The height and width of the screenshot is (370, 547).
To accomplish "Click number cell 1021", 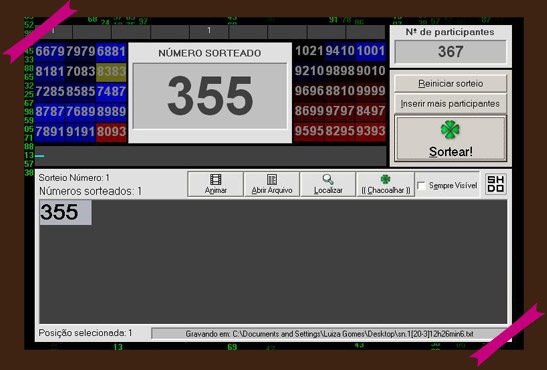I will (309, 51).
